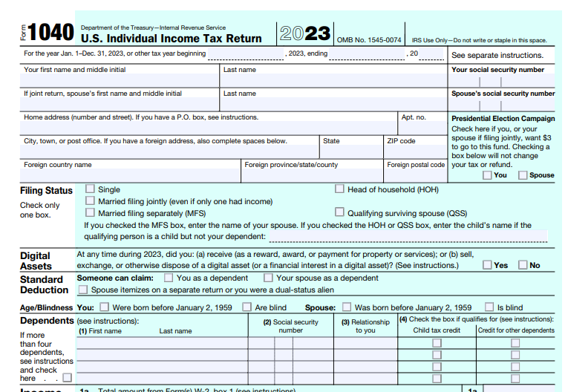Click the ZIP code field

(x=416, y=151)
